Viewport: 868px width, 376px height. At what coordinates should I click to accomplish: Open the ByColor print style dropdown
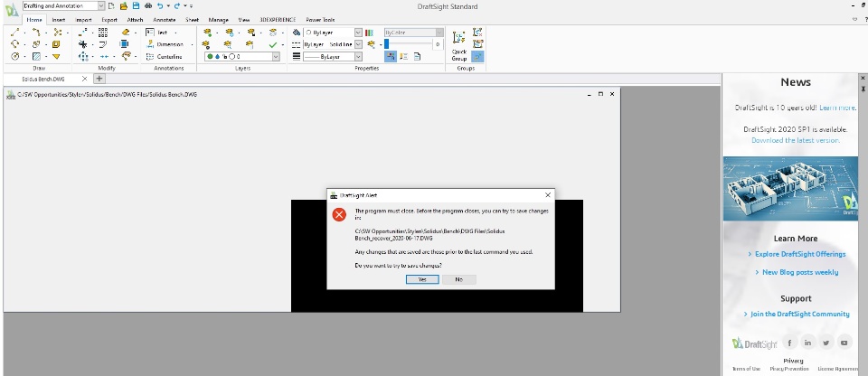tap(439, 33)
